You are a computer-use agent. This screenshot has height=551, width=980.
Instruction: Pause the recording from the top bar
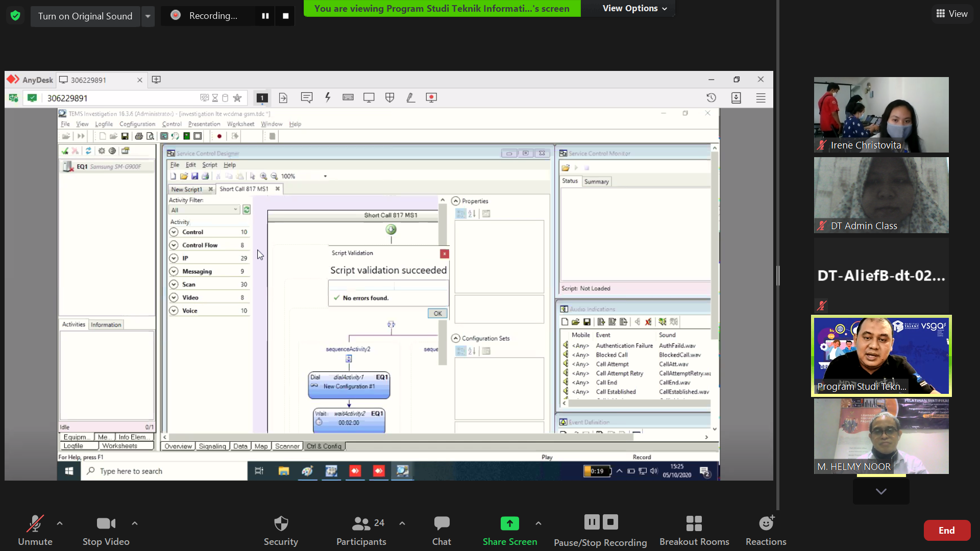pyautogui.click(x=265, y=16)
